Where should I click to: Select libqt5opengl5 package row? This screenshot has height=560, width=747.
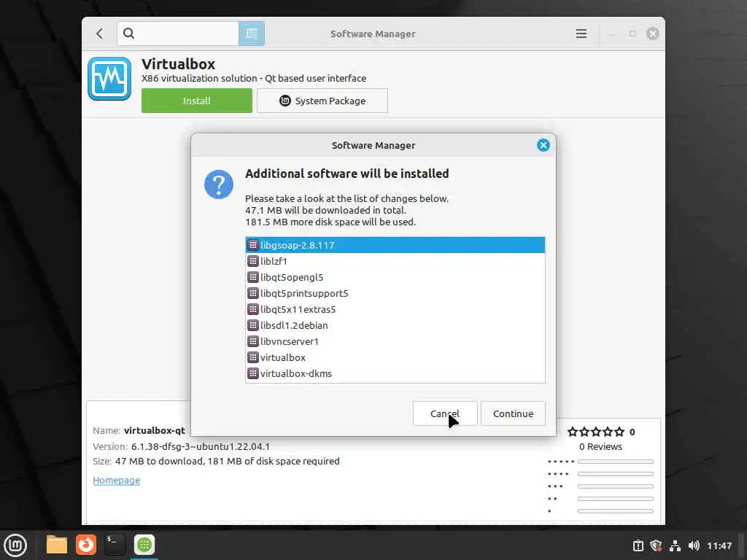coord(395,277)
